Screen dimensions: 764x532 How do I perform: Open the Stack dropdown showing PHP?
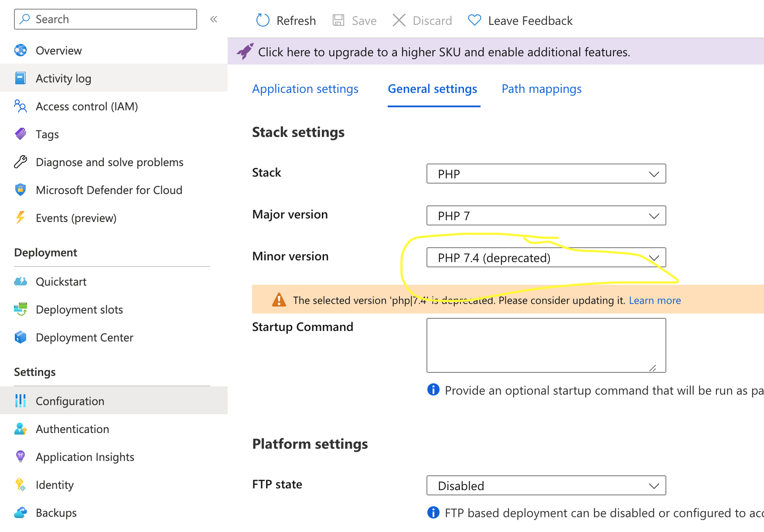(546, 174)
